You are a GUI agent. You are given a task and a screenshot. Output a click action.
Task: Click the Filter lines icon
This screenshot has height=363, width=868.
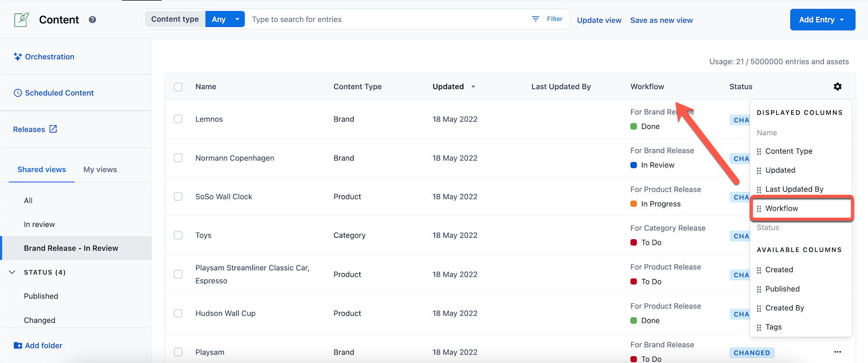click(535, 19)
